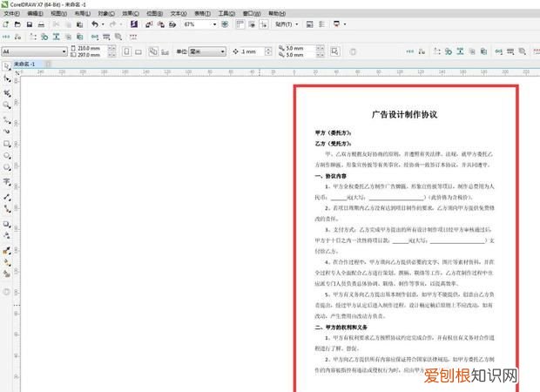Select the Color Eyedropper tool
The height and width of the screenshot is (392, 540).
tap(7, 250)
